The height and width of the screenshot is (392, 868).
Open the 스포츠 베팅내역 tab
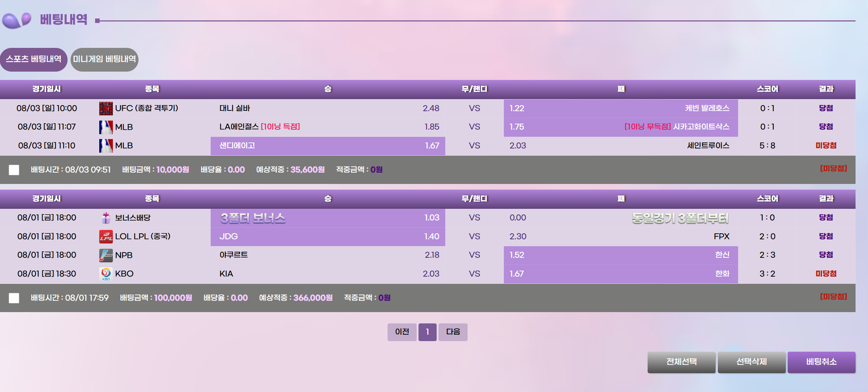pos(34,60)
